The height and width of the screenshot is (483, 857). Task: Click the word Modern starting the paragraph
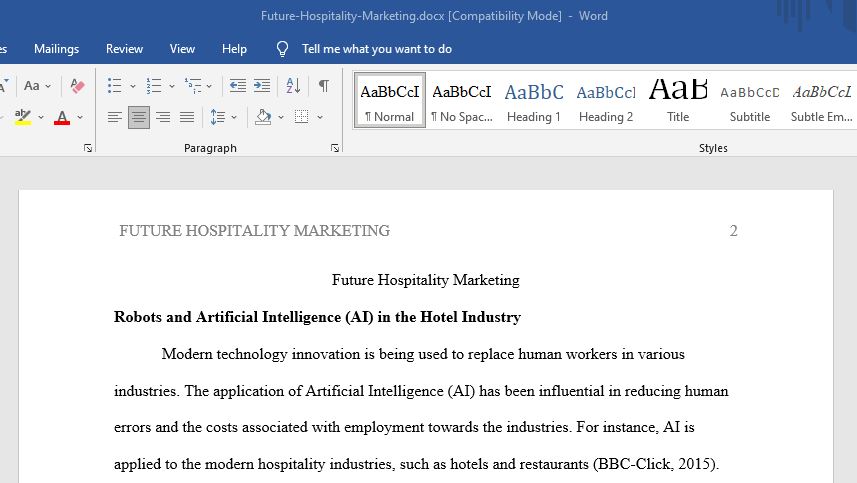[187, 354]
